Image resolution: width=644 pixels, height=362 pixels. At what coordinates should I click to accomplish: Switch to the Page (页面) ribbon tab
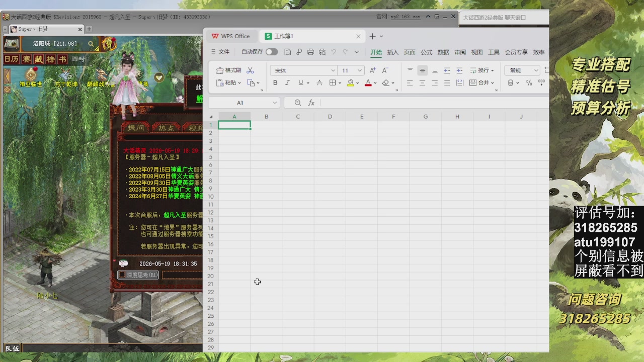[x=410, y=52]
